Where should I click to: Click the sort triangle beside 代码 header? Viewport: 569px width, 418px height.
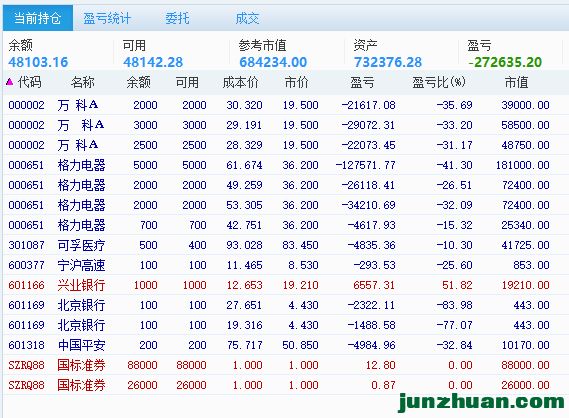(x=9, y=82)
